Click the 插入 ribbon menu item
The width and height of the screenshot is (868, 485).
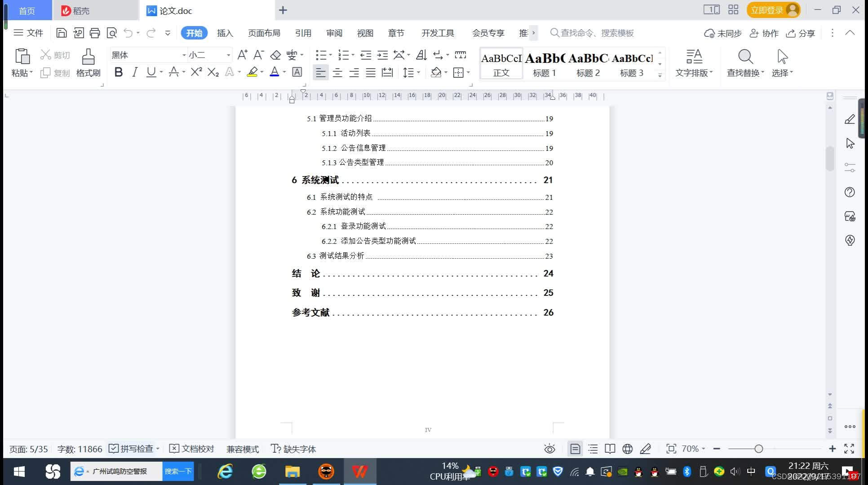[225, 32]
